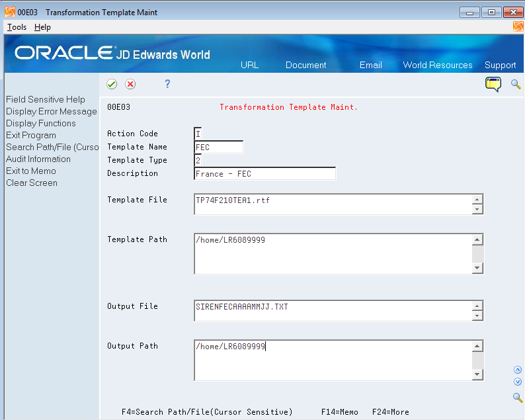The image size is (525, 420).
Task: Open the yellow speech bubble message icon
Action: pyautogui.click(x=493, y=84)
